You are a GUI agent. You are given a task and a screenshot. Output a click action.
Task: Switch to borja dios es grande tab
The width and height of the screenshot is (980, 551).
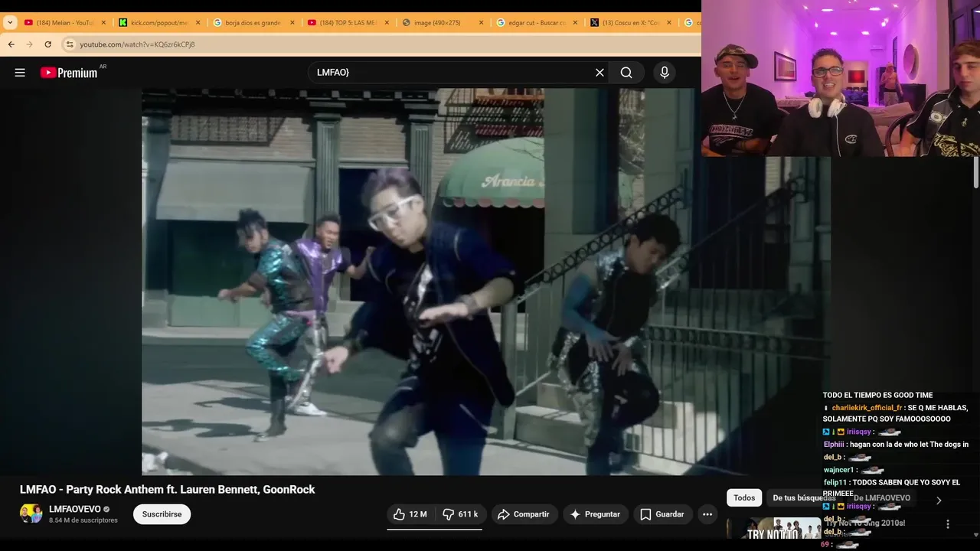[253, 23]
